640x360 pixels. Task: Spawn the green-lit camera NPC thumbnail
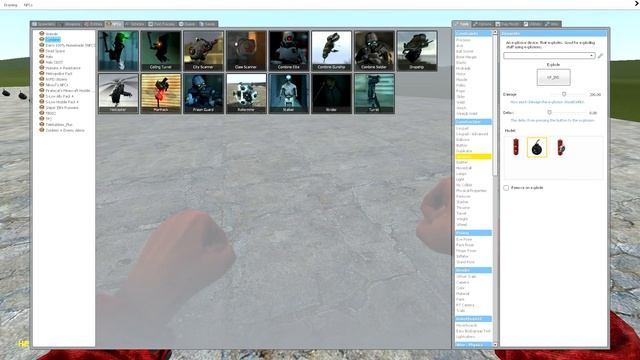(118, 51)
